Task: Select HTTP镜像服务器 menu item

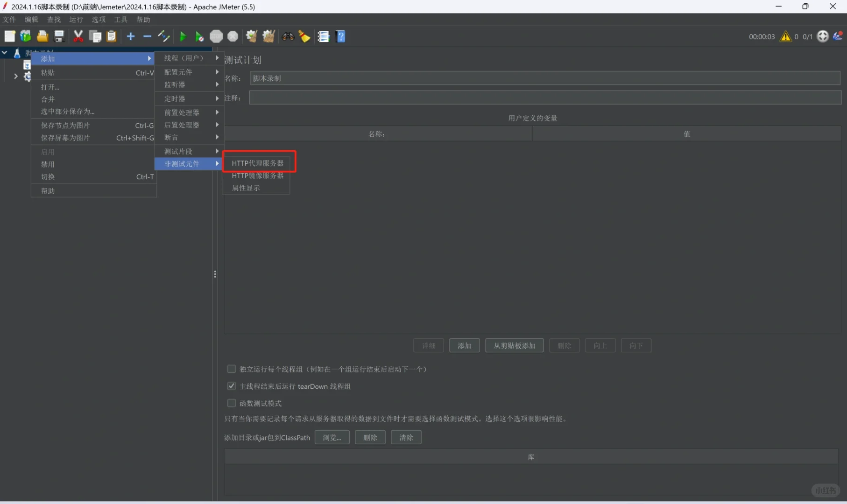Action: [x=257, y=175]
